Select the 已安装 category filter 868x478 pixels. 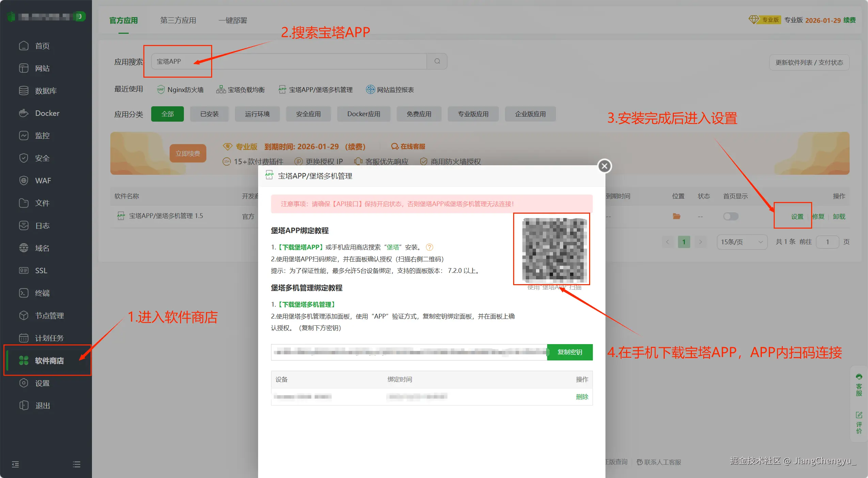pyautogui.click(x=209, y=114)
